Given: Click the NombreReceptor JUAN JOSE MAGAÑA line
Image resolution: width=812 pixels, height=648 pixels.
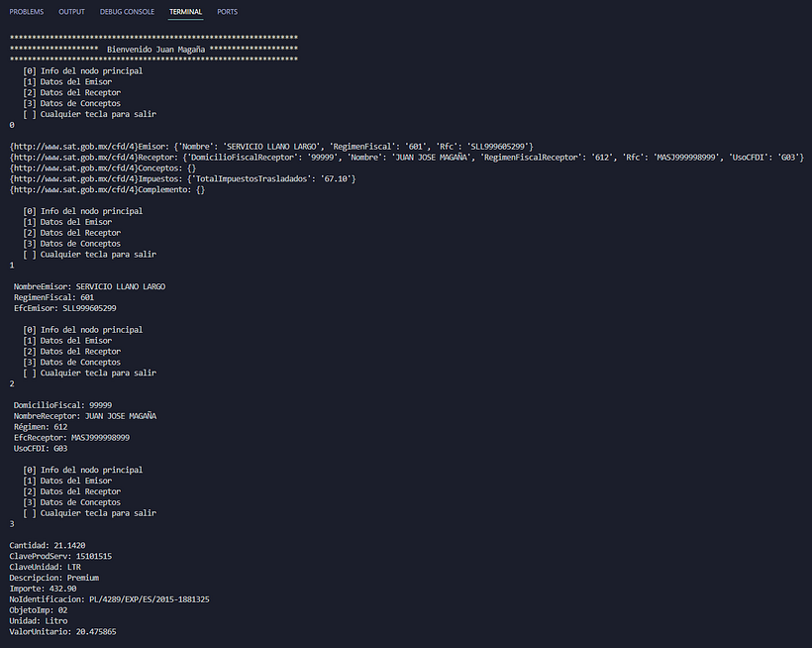Looking at the screenshot, I should tap(85, 416).
